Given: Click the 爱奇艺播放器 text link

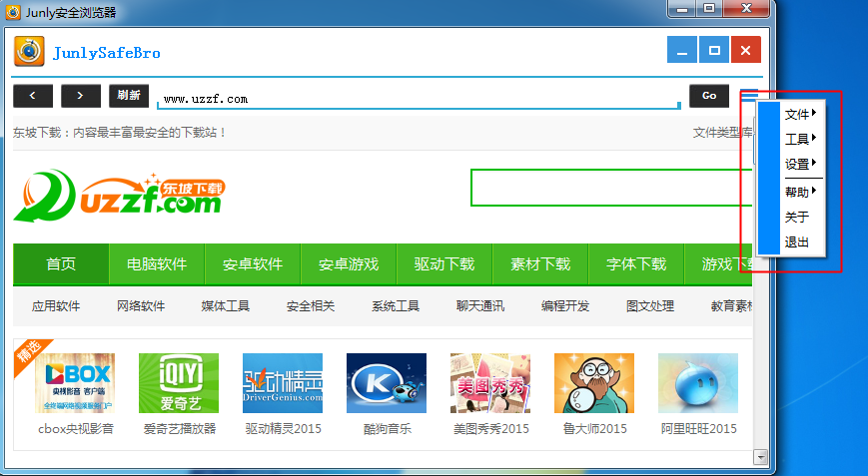Looking at the screenshot, I should 180,429.
